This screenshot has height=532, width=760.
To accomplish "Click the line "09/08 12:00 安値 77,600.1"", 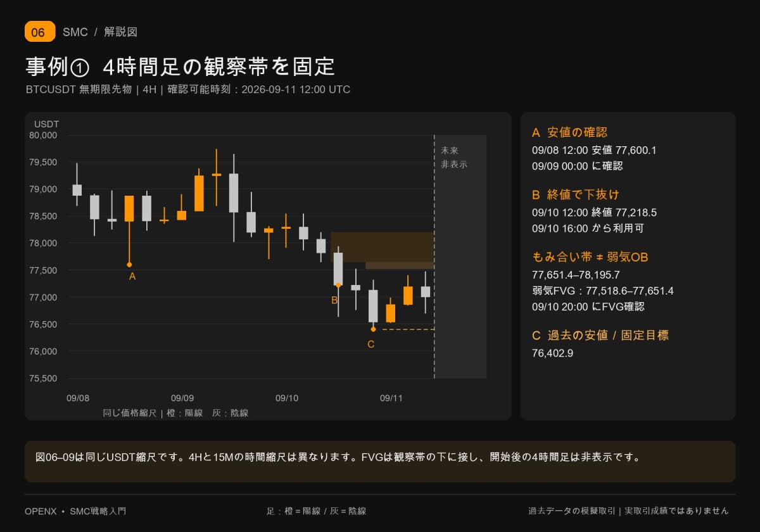I will click(594, 150).
